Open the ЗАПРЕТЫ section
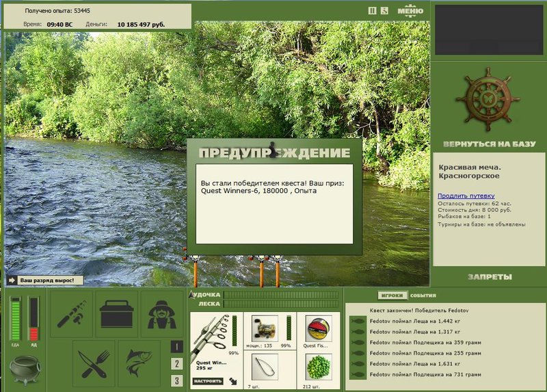Screen dimensions: 547x392 pos(490,277)
